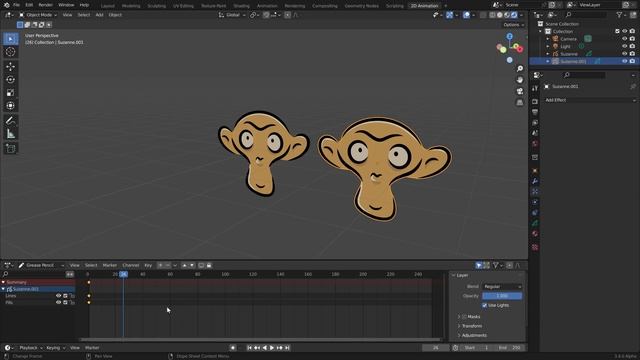Image resolution: width=640 pixels, height=360 pixels.
Task: Open the Render properties tab
Action: click(x=535, y=101)
